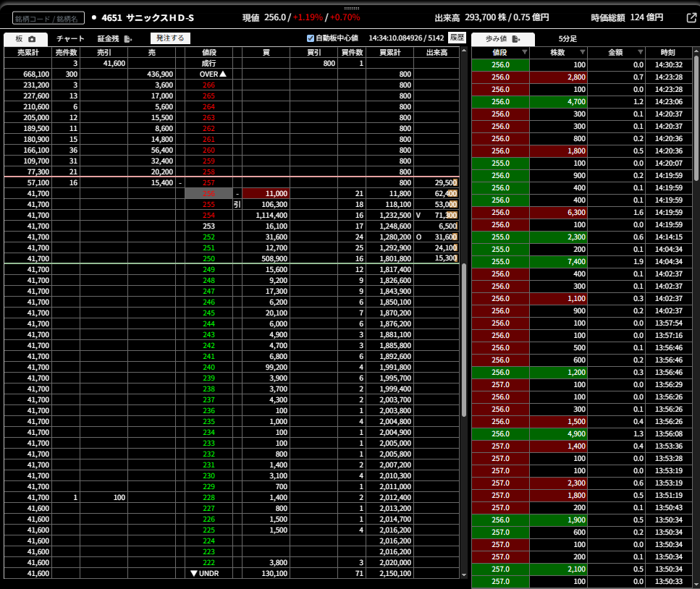Click the 履歴 history button
The image size is (700, 589).
click(x=457, y=38)
